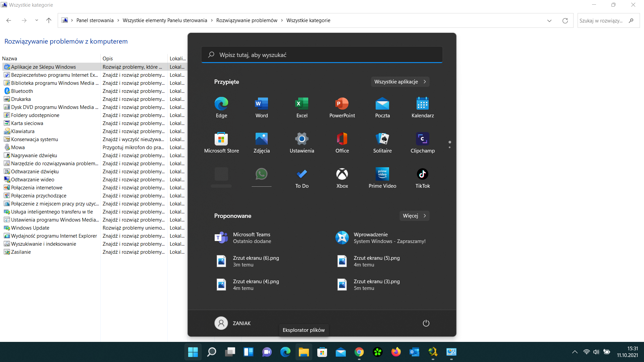Expand the address bar history dropdown
The image size is (644, 362).
(549, 20)
